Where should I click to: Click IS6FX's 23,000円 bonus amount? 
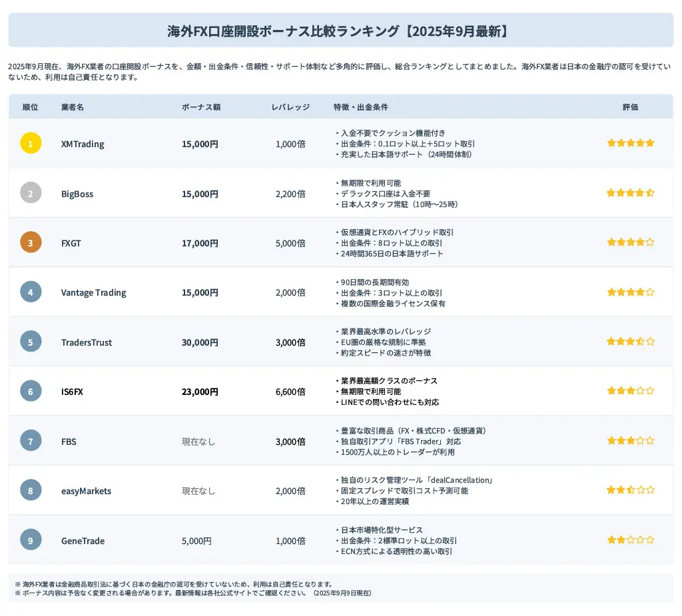(x=200, y=392)
